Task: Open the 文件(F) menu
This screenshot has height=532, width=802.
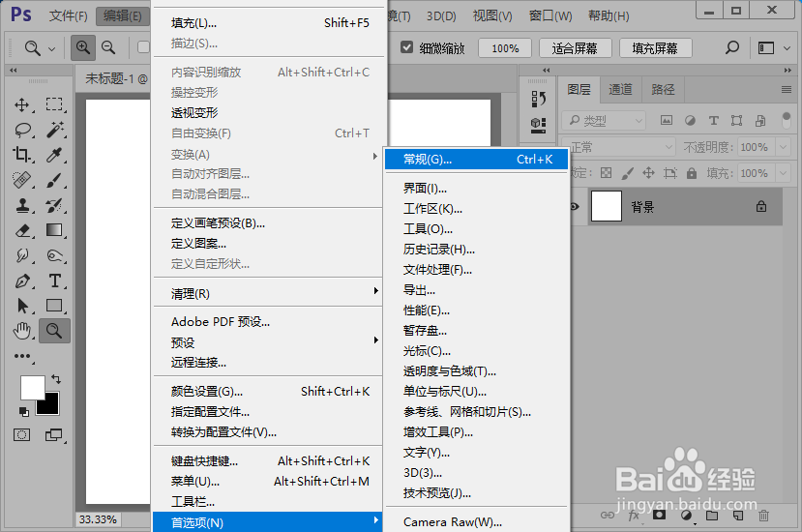Action: [x=68, y=15]
